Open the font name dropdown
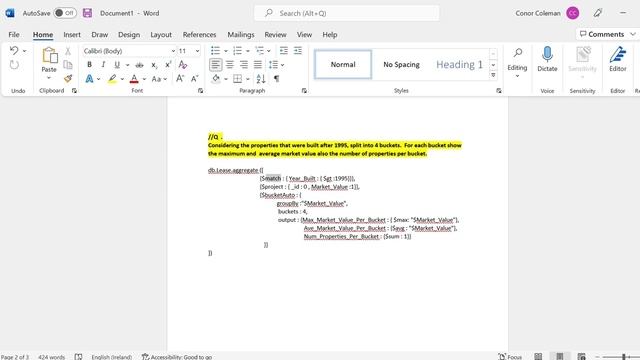Screen dimensions: 640x360 [173, 51]
